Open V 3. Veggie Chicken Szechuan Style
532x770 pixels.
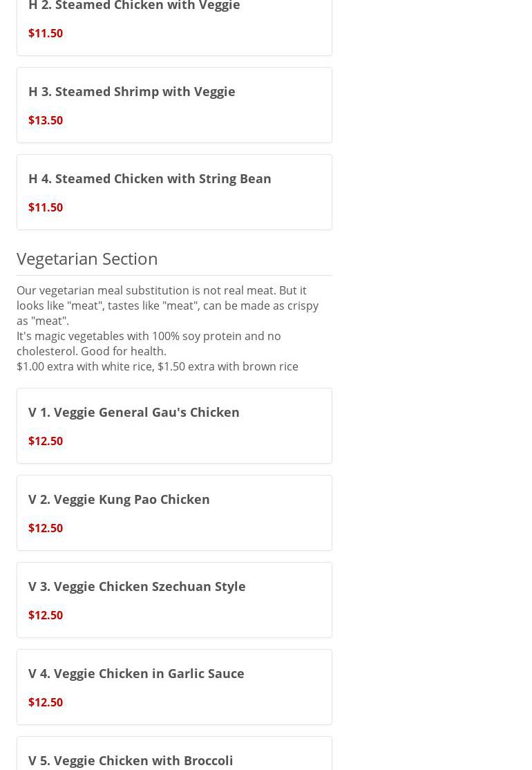tap(137, 586)
